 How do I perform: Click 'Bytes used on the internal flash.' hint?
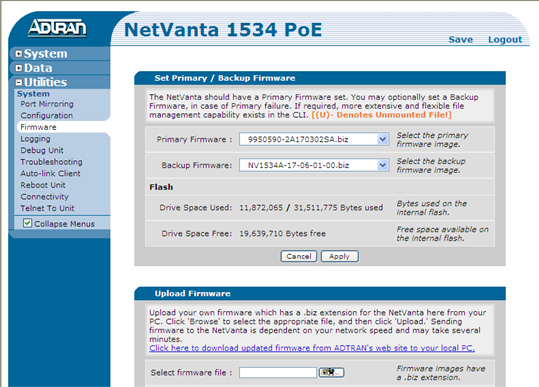click(x=432, y=208)
